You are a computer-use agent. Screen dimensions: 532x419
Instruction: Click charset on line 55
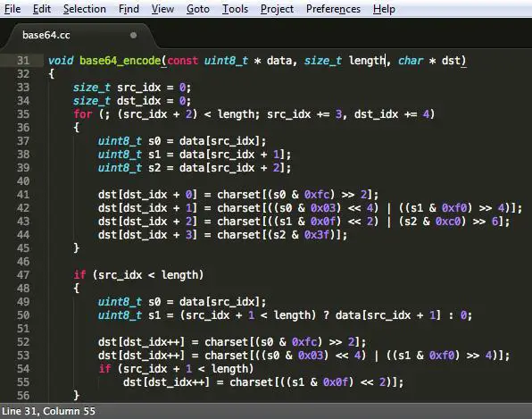coord(251,382)
